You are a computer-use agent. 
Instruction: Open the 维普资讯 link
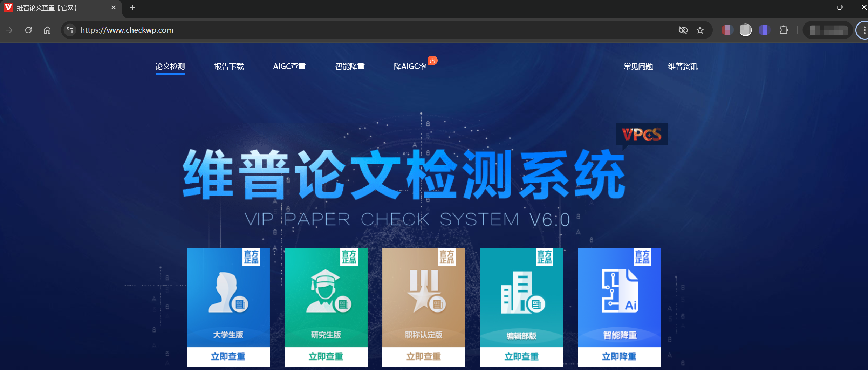pos(683,67)
